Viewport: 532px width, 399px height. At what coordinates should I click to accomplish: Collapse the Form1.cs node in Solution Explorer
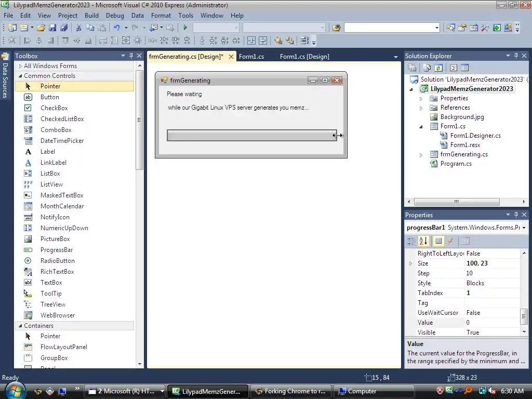pyautogui.click(x=421, y=127)
